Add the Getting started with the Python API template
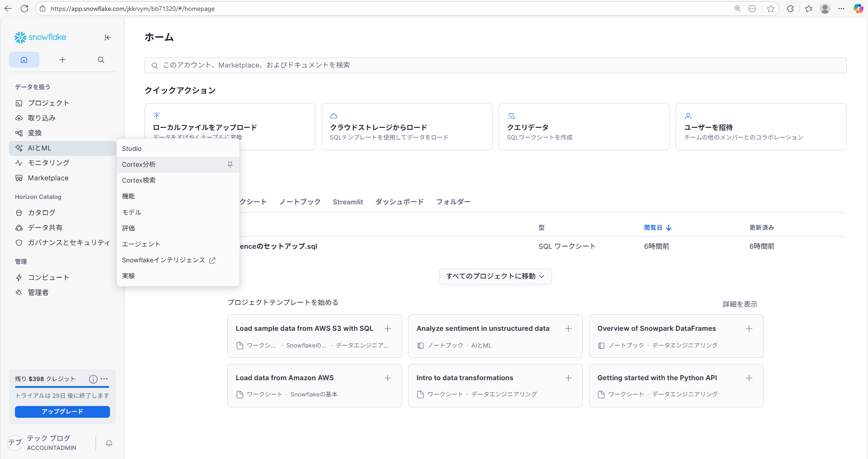 (749, 378)
